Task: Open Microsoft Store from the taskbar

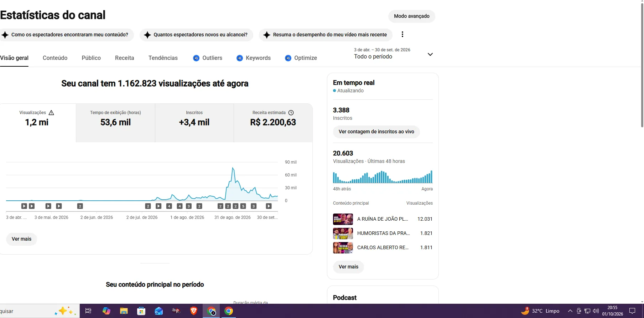Action: point(141,311)
